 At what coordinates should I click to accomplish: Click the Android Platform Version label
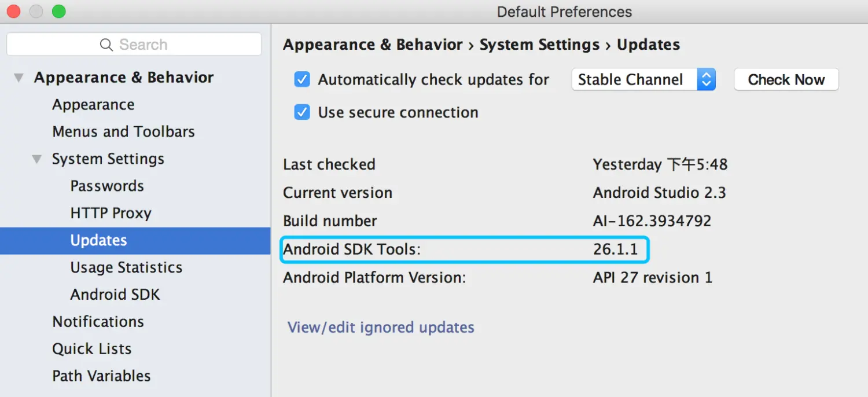[x=374, y=278]
